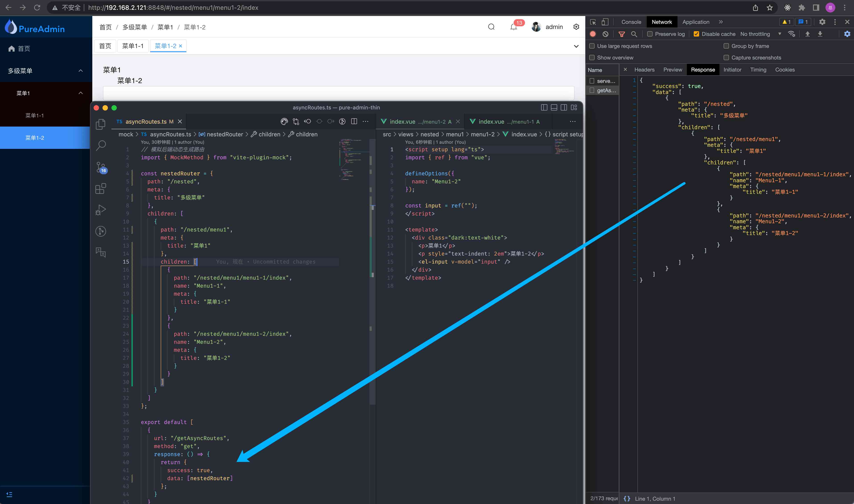Open the No throttling dropdown
This screenshot has width=854, height=504.
point(761,34)
